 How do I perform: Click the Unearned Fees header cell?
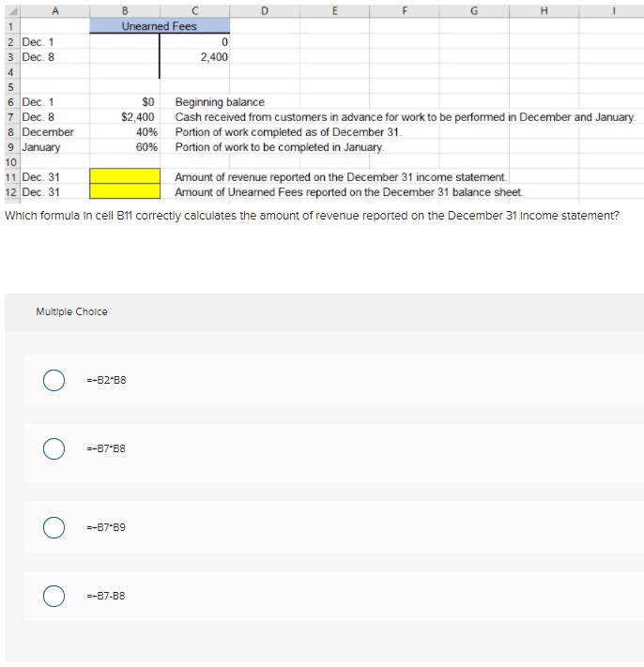[160, 26]
